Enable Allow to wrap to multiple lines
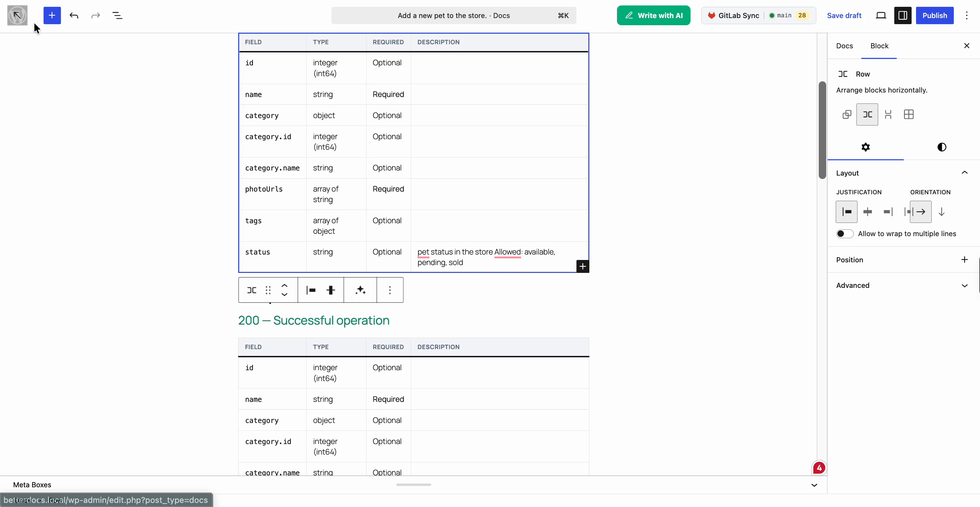 845,233
